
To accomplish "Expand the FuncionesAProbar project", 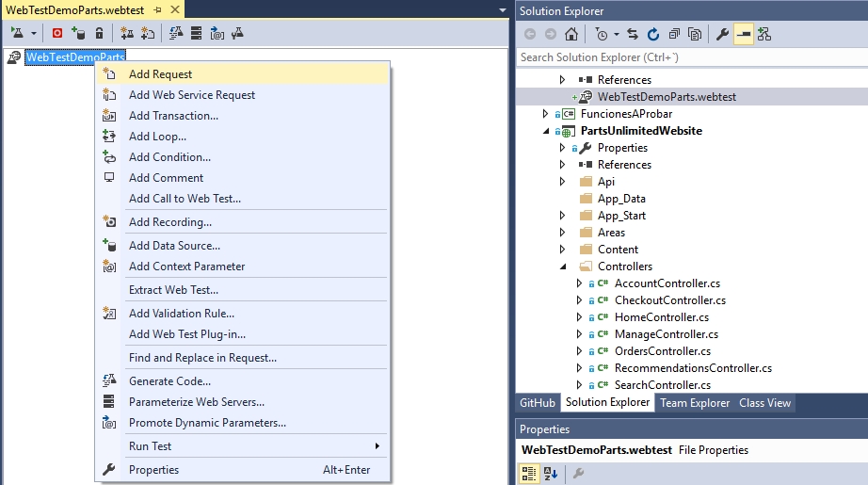I will pyautogui.click(x=545, y=114).
